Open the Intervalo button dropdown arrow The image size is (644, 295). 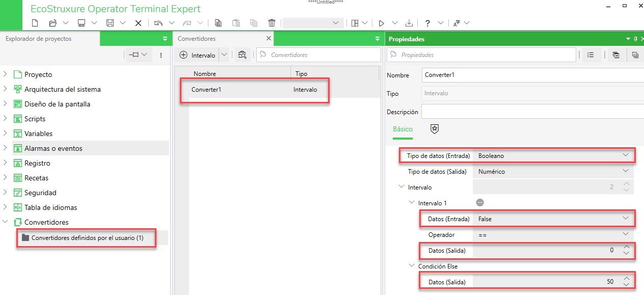[224, 55]
